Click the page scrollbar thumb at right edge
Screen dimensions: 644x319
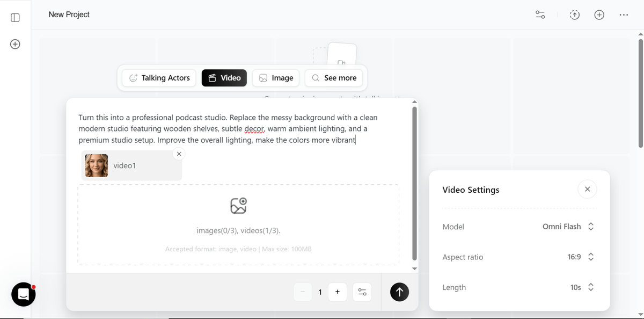(640, 93)
